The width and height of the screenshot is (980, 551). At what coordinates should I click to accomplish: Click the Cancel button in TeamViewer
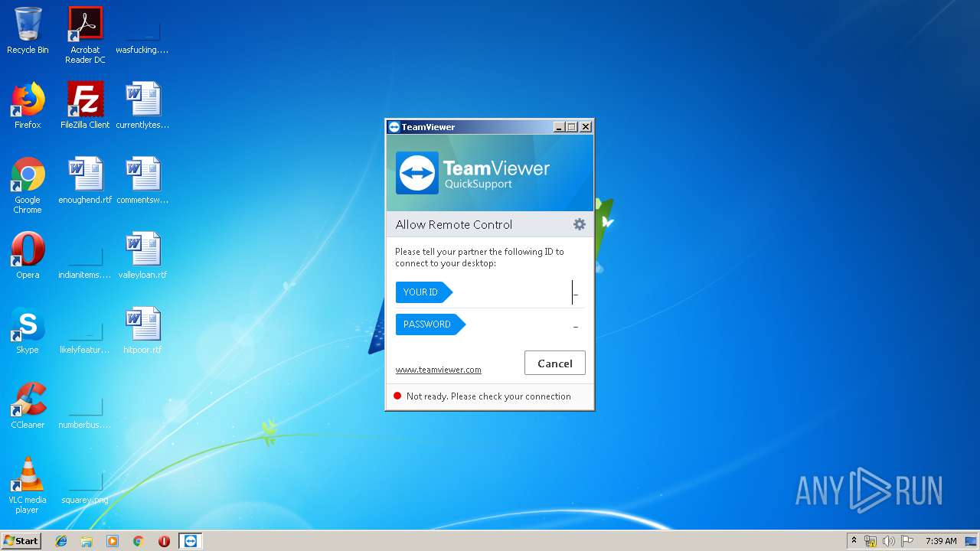coord(555,364)
